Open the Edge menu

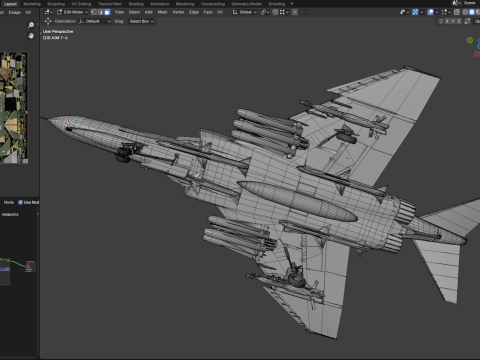pos(194,12)
